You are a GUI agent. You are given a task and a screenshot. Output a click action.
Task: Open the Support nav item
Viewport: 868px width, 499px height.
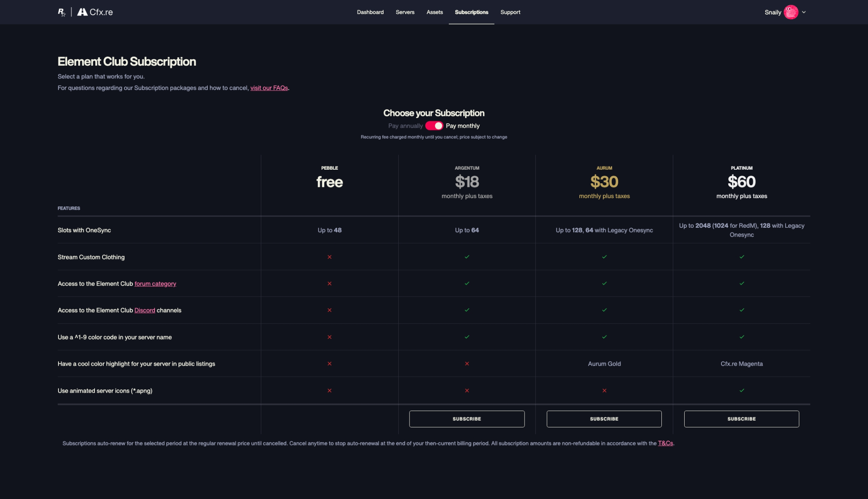[510, 12]
